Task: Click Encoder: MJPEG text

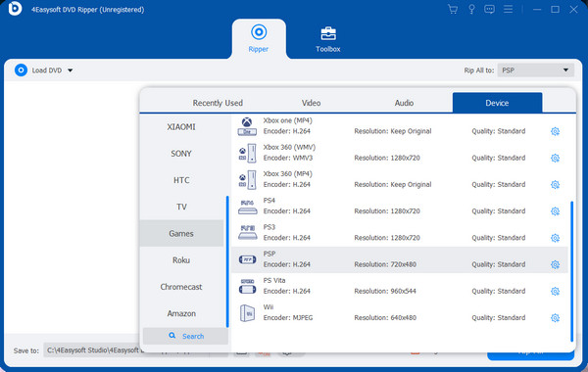Action: [x=288, y=318]
